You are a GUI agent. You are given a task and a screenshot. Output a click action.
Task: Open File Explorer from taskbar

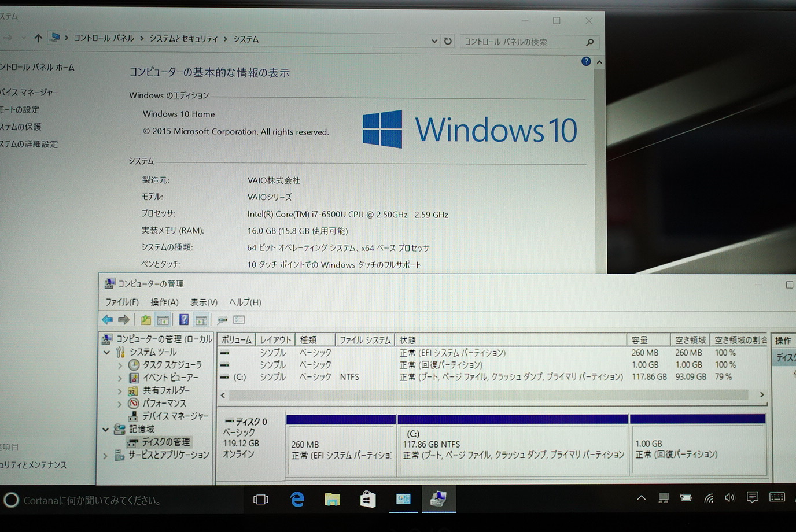click(x=332, y=500)
